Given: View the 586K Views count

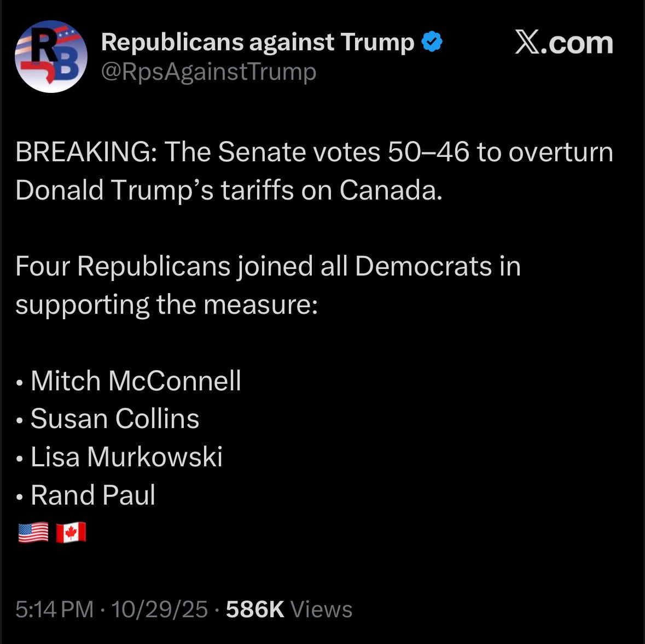Looking at the screenshot, I should point(289,609).
